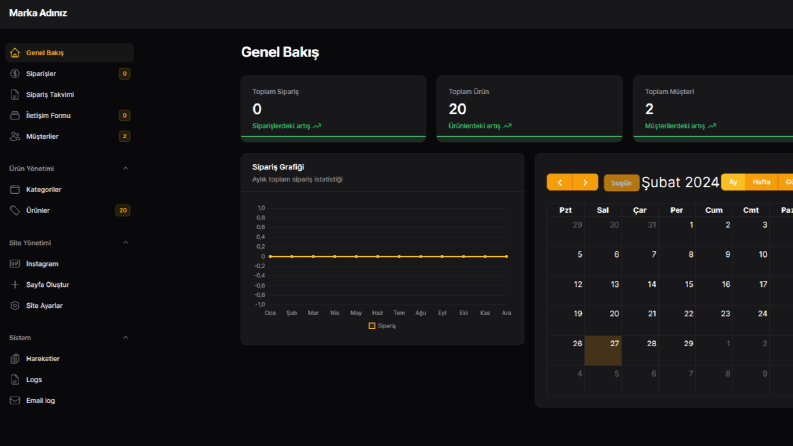Select highlighted day 27 in calendar
The height and width of the screenshot is (446, 793).
point(603,350)
